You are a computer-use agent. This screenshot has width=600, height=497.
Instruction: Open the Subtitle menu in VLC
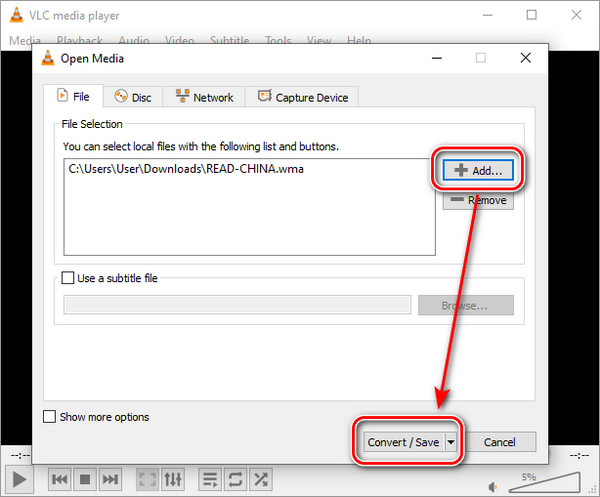230,41
